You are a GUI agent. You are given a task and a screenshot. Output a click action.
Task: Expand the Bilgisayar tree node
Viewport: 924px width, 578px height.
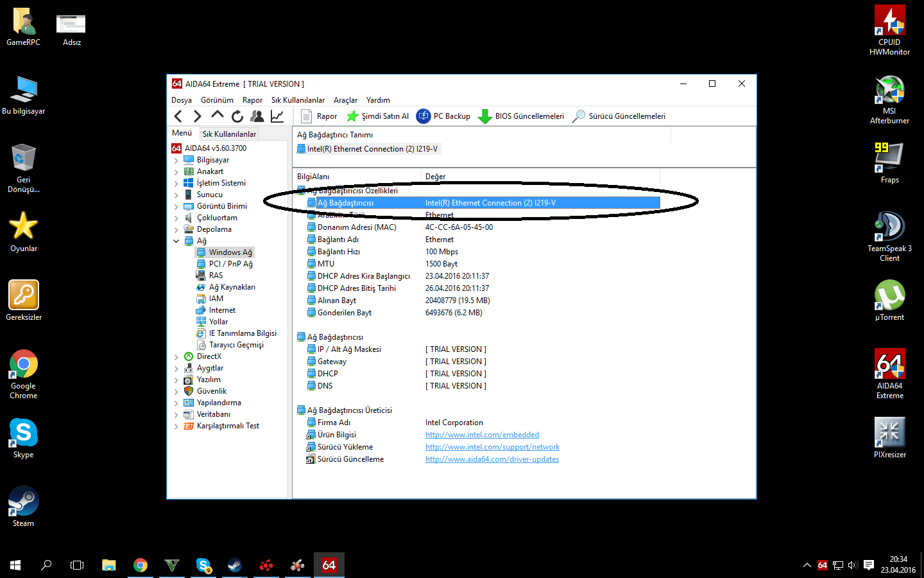point(176,160)
